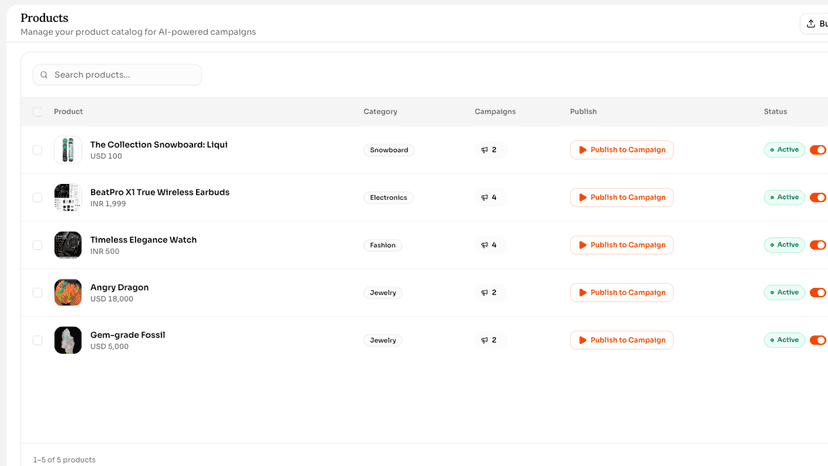Viewport: 828px width, 466px height.
Task: Open campaigns count for Gem-grade Fossil
Action: pos(490,340)
